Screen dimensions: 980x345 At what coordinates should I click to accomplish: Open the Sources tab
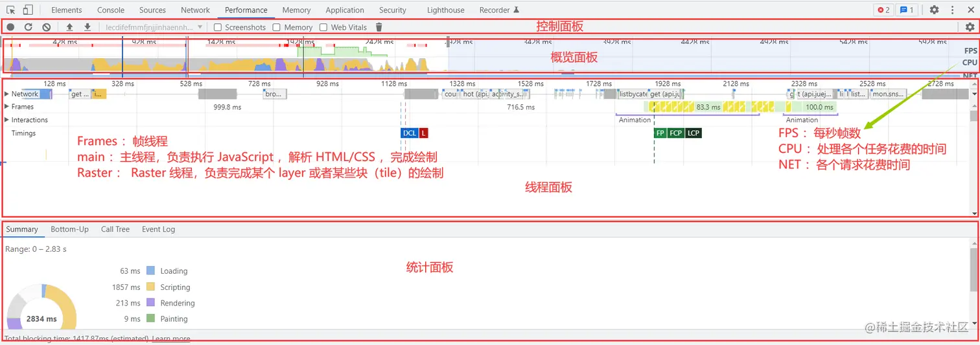152,10
